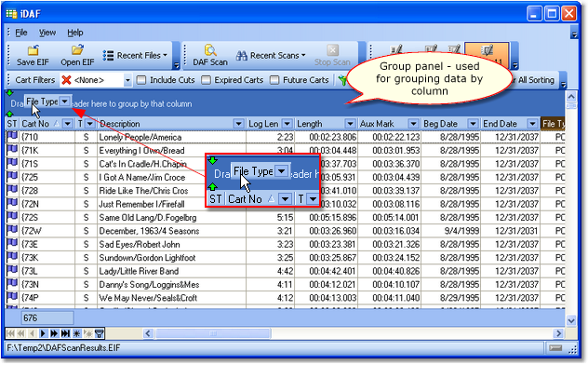
Task: Open the View menu
Action: point(47,33)
